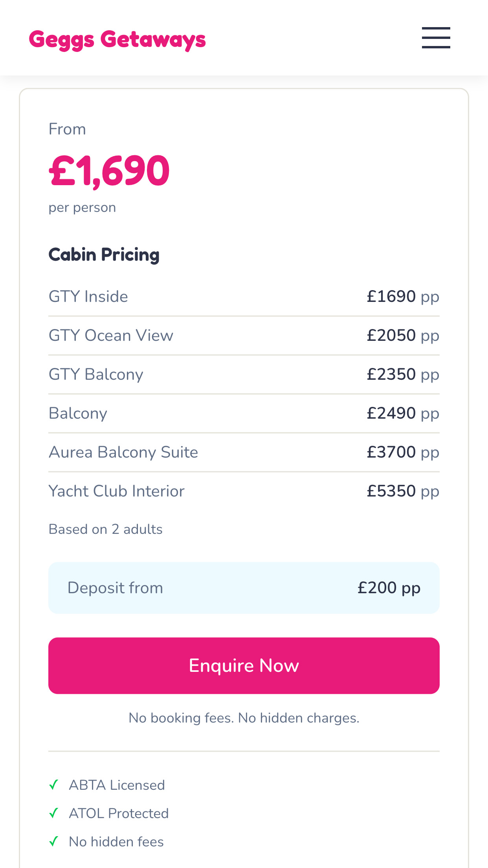The height and width of the screenshot is (868, 488).
Task: Select the GTY Balcony cabin row
Action: point(244,374)
